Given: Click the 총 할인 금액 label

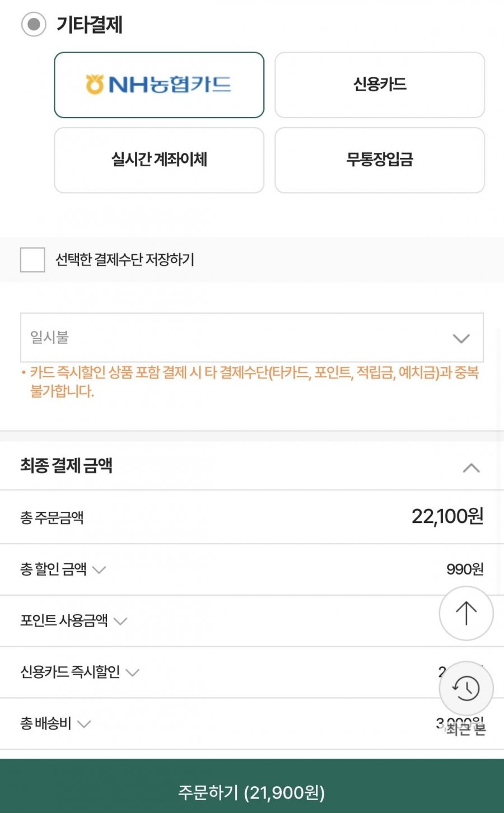Looking at the screenshot, I should point(54,569).
